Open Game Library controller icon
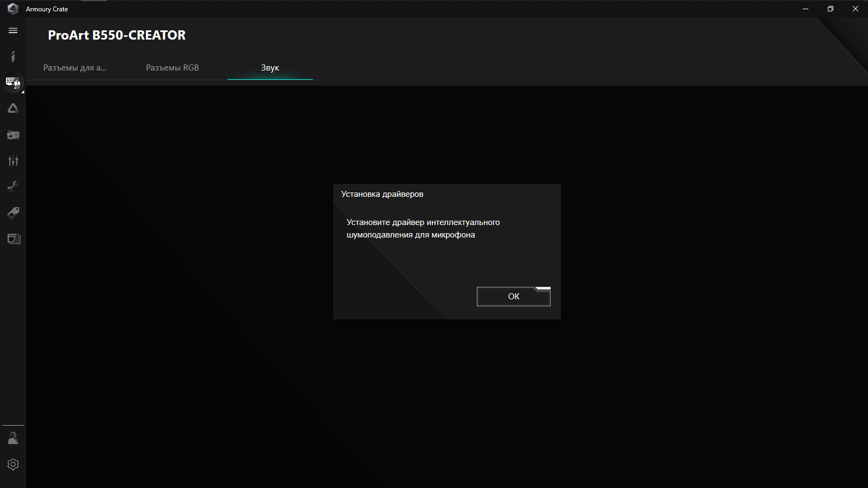This screenshot has height=488, width=868. [x=13, y=134]
